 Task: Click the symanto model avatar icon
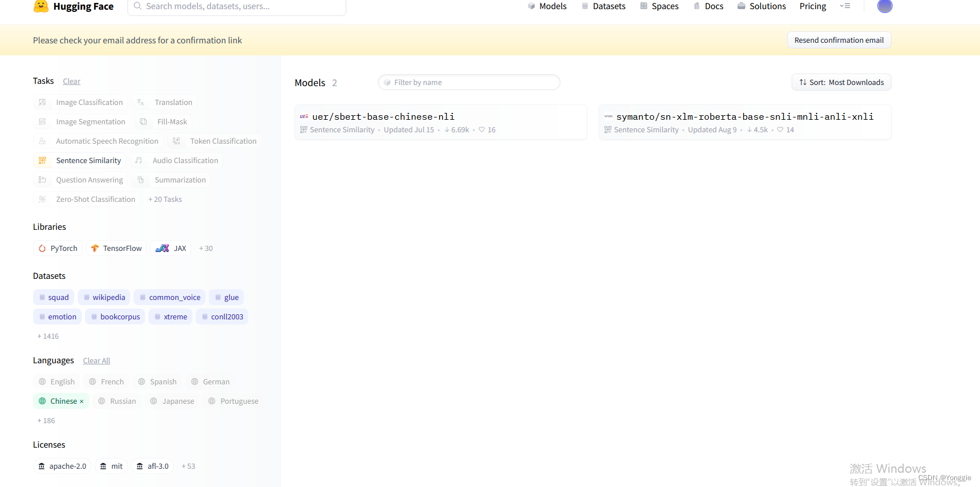pos(608,116)
